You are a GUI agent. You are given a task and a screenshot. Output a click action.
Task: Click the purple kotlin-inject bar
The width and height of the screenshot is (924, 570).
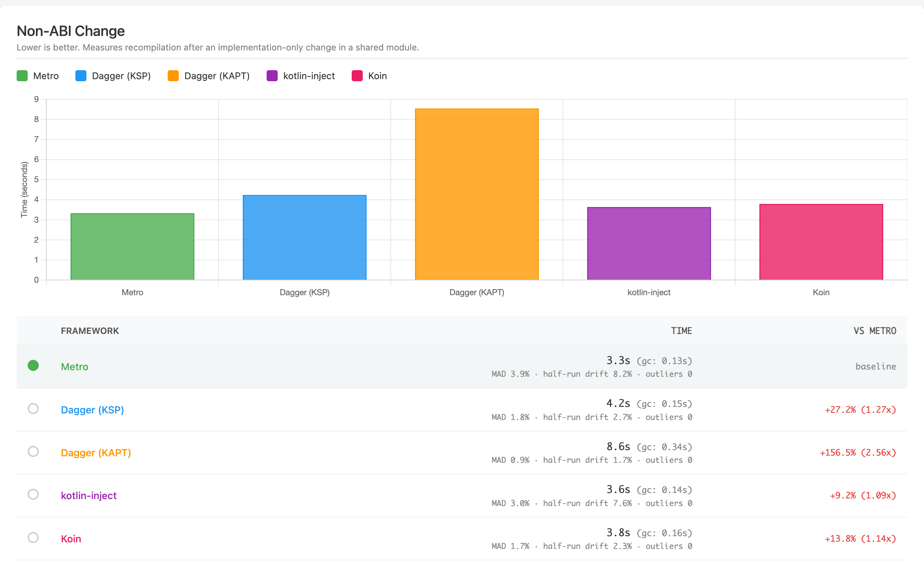tap(649, 244)
